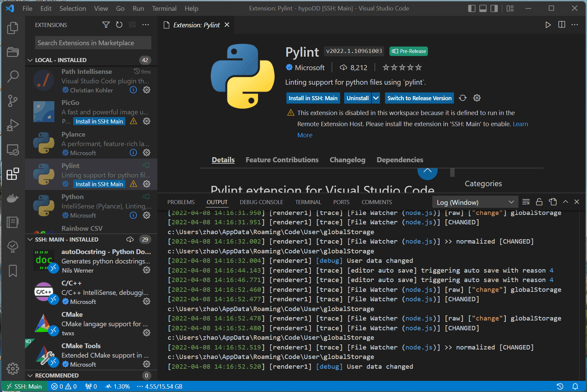The height and width of the screenshot is (392, 587).
Task: Open the Terminal menu
Action: [164, 8]
